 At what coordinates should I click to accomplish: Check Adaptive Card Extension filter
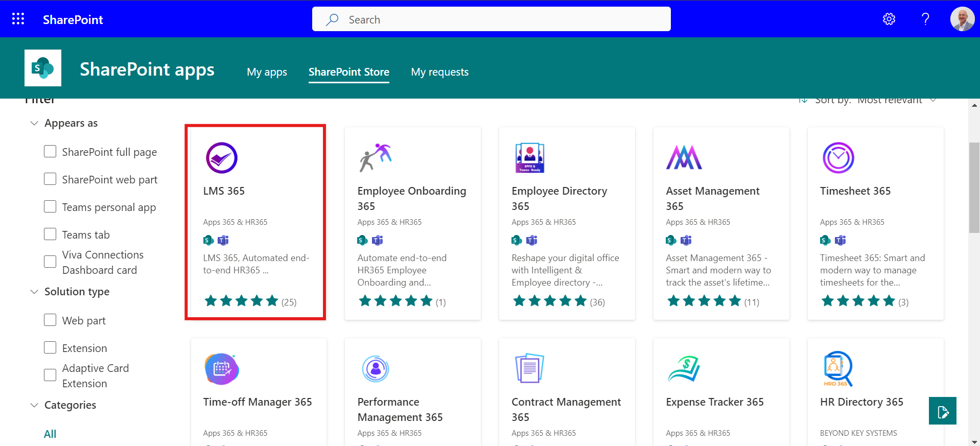(50, 375)
